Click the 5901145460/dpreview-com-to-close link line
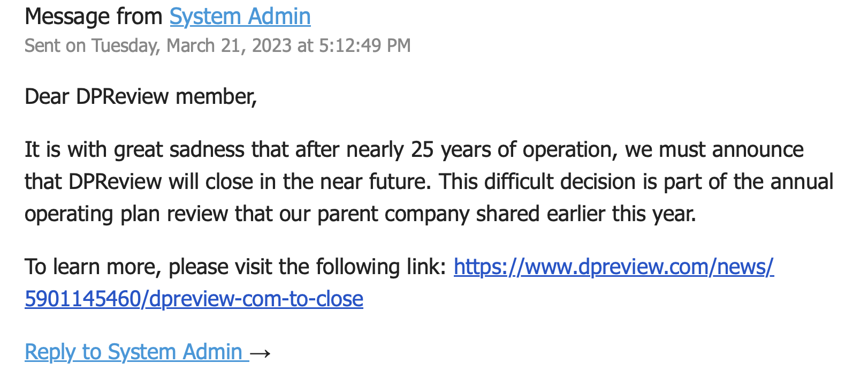 pyautogui.click(x=194, y=299)
